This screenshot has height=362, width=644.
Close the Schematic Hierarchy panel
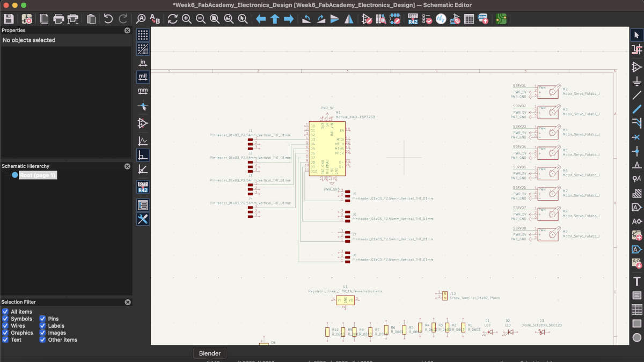[127, 166]
